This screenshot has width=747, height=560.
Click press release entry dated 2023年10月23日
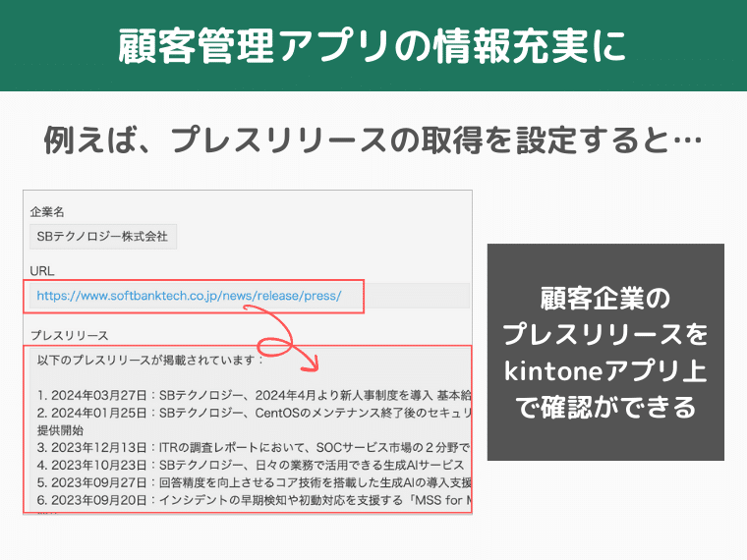click(251, 465)
